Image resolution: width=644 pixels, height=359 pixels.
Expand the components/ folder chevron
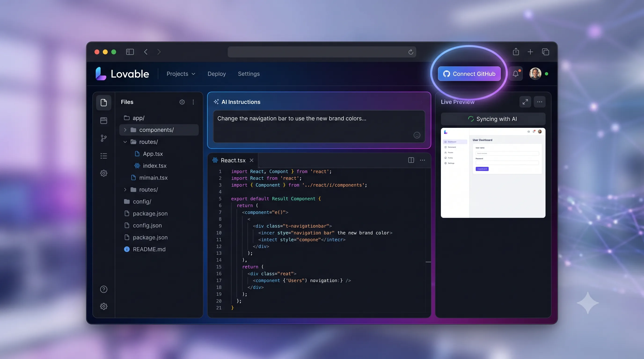[125, 130]
